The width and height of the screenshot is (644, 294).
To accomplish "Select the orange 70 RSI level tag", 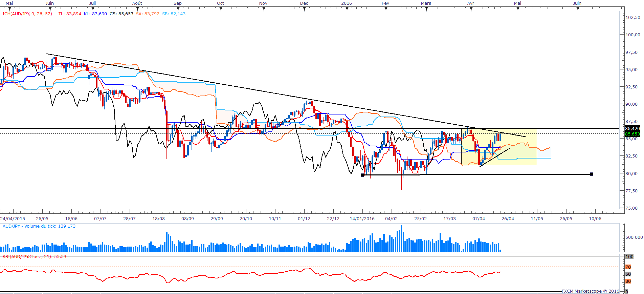I will pos(628,267).
